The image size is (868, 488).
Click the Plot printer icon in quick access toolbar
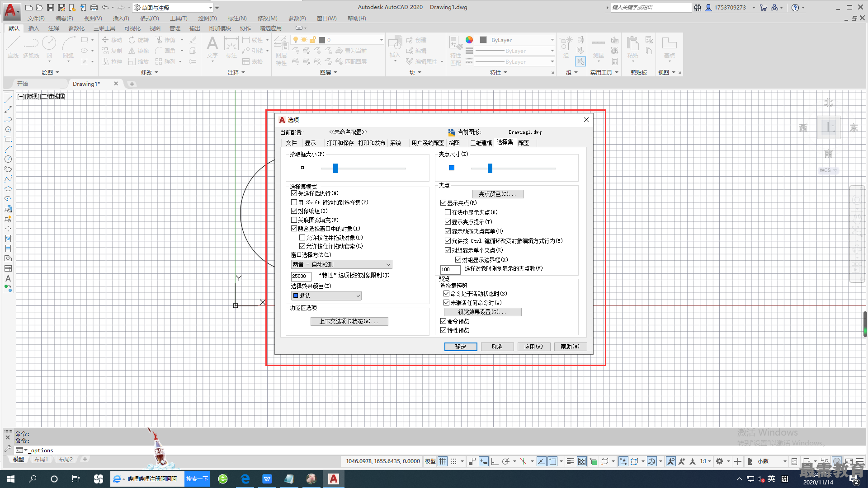click(94, 8)
